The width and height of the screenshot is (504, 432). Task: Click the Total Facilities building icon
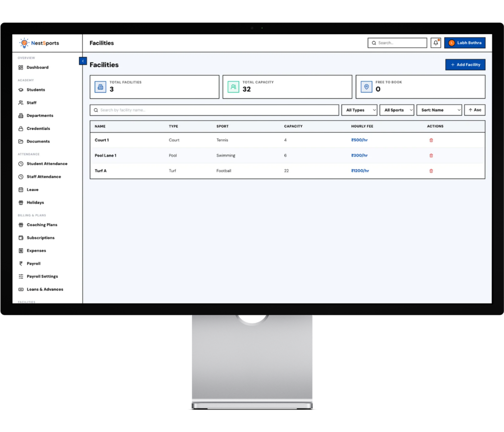tap(100, 87)
